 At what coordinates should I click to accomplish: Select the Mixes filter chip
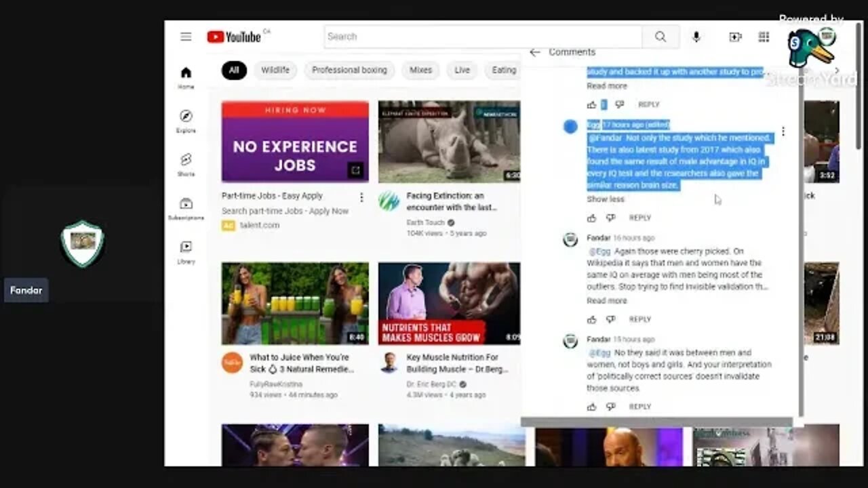click(x=420, y=70)
